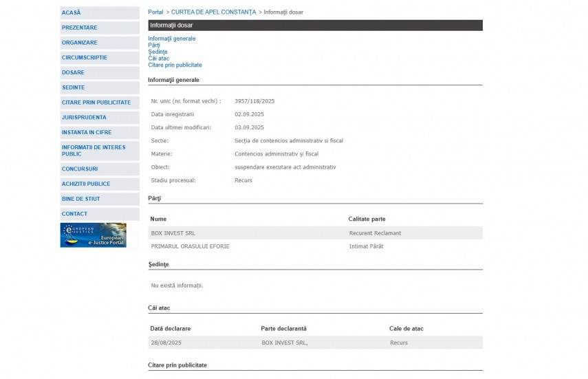Jump to Căi atac anchor link
Image resolution: width=588 pixels, height=379 pixels.
(158, 58)
